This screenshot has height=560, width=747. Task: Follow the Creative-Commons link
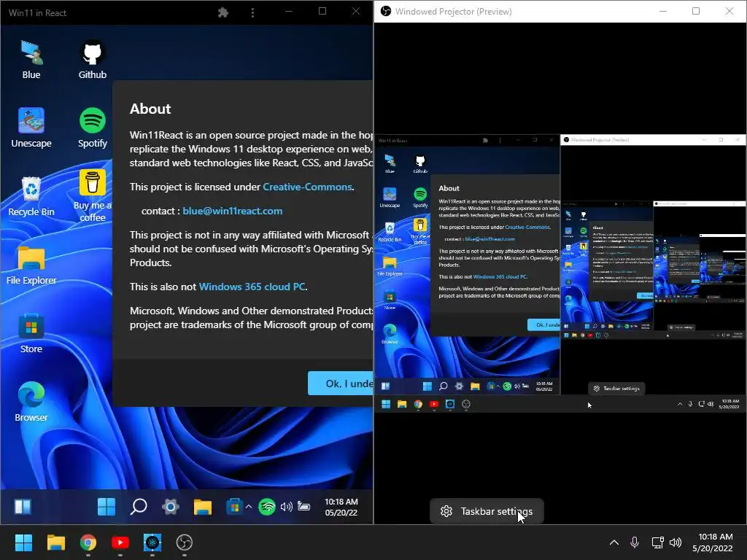[307, 187]
